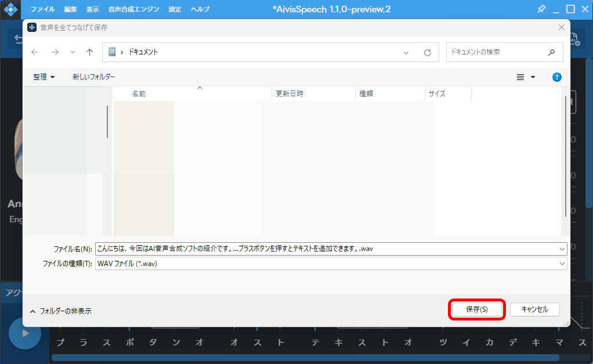
Task: Open the 設定 menu
Action: 175,9
